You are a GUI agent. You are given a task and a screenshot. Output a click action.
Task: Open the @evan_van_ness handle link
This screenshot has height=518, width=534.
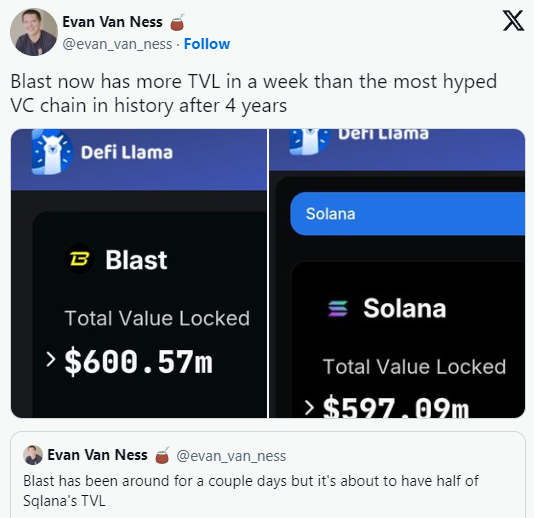click(117, 44)
